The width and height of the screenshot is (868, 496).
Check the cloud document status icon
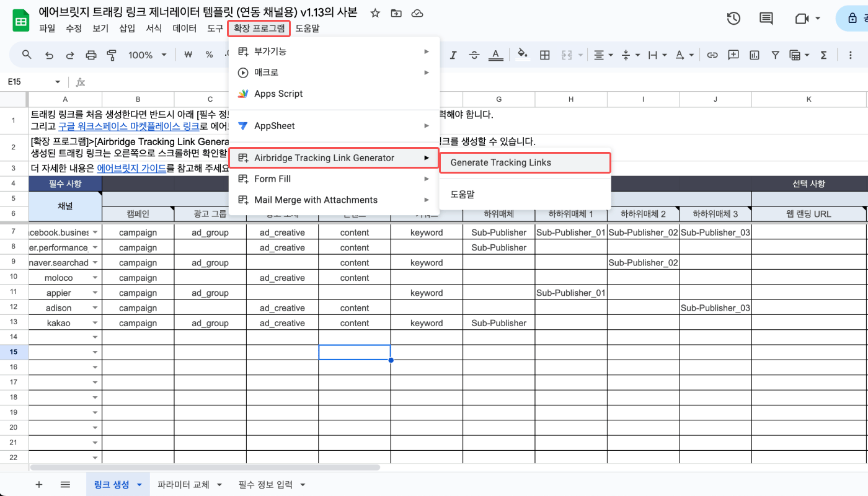pyautogui.click(x=417, y=13)
